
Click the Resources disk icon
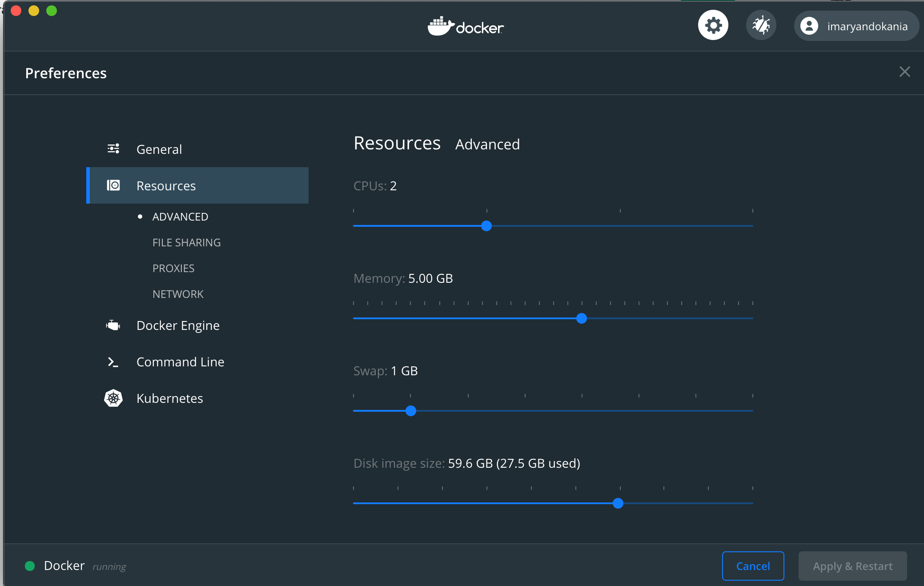[x=113, y=185]
